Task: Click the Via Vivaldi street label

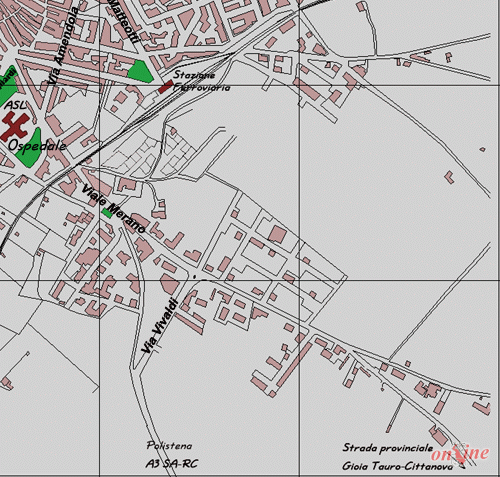Action: coord(160,326)
